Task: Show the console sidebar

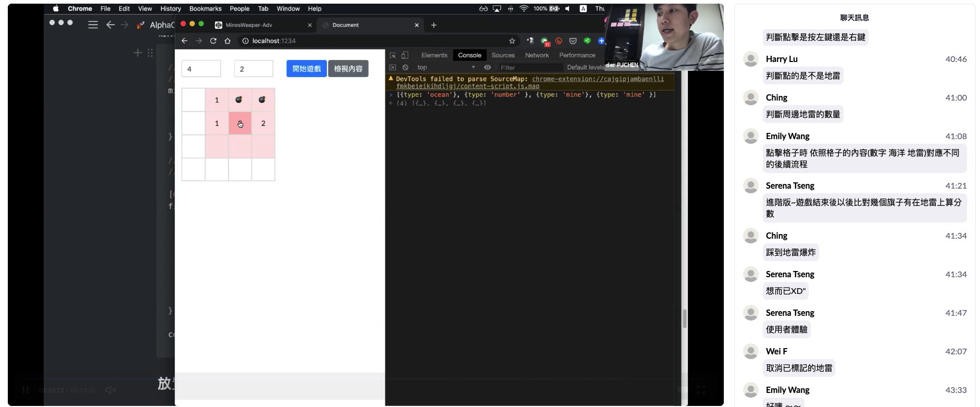Action: (x=393, y=67)
